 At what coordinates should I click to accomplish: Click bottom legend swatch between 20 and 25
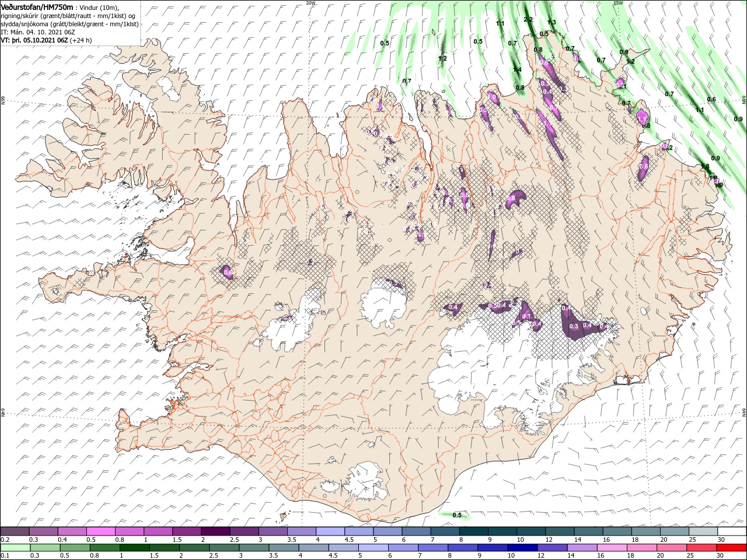(x=672, y=548)
